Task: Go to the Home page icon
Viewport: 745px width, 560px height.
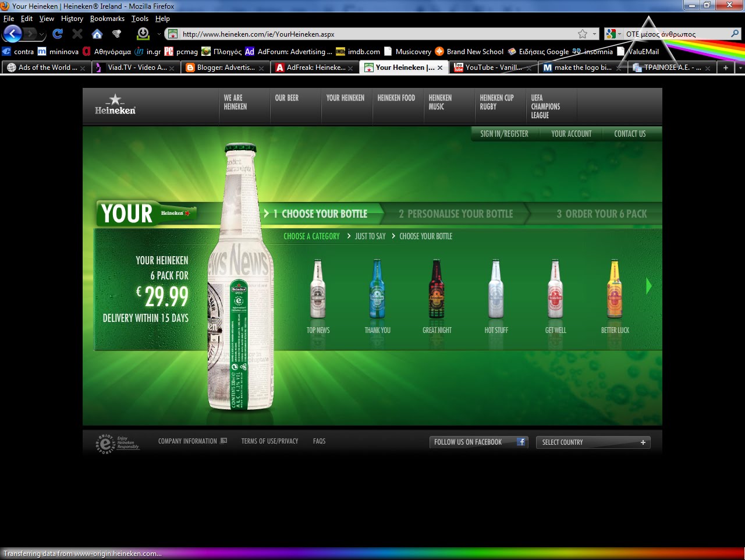Action: [x=97, y=34]
